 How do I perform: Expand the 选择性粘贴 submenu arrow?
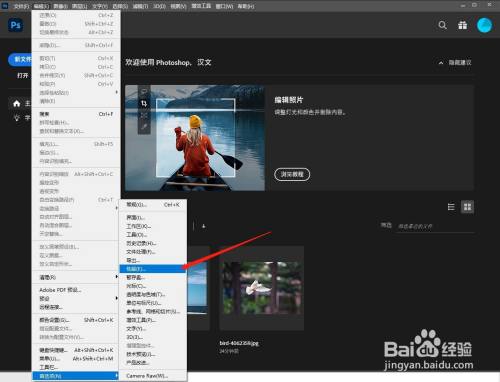(x=116, y=92)
